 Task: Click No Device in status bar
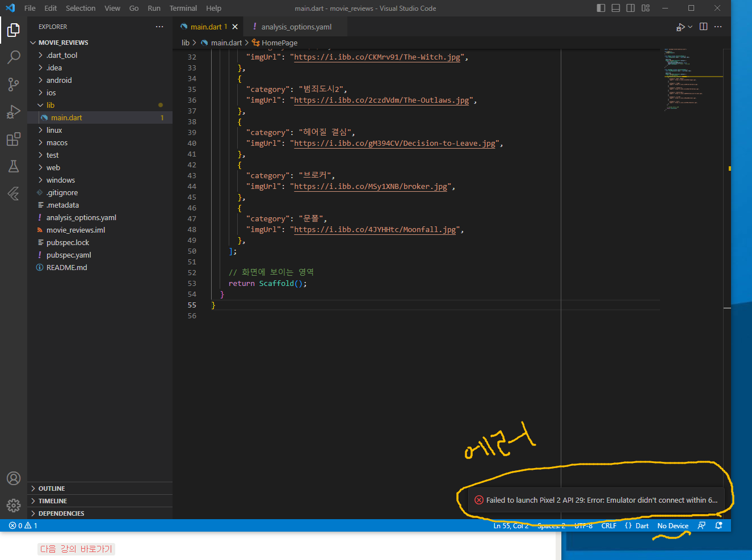pyautogui.click(x=673, y=525)
